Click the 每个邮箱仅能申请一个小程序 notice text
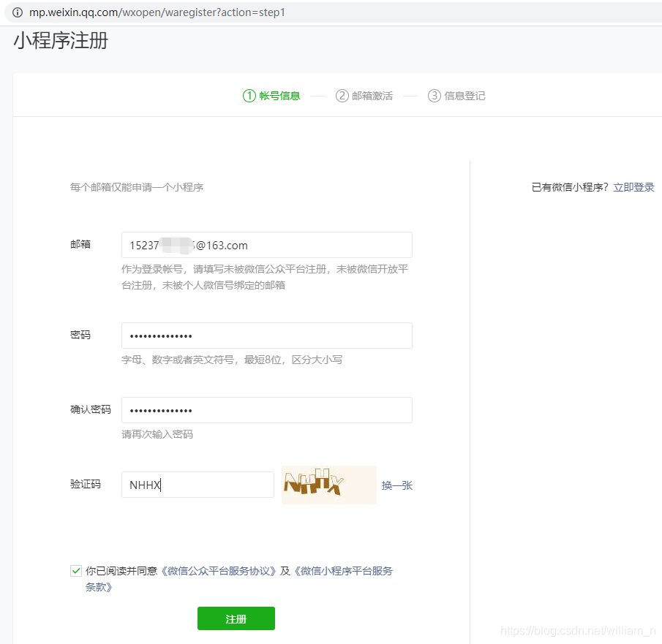The height and width of the screenshot is (644, 662). tap(137, 187)
